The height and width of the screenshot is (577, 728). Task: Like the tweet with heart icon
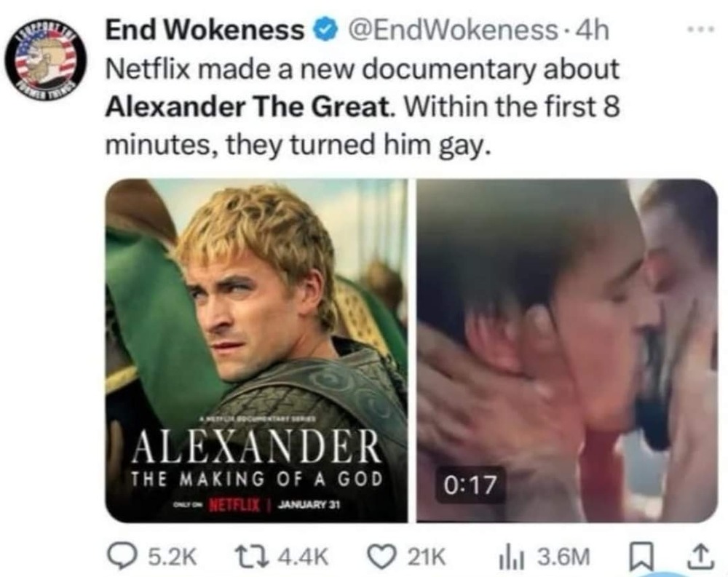click(381, 557)
